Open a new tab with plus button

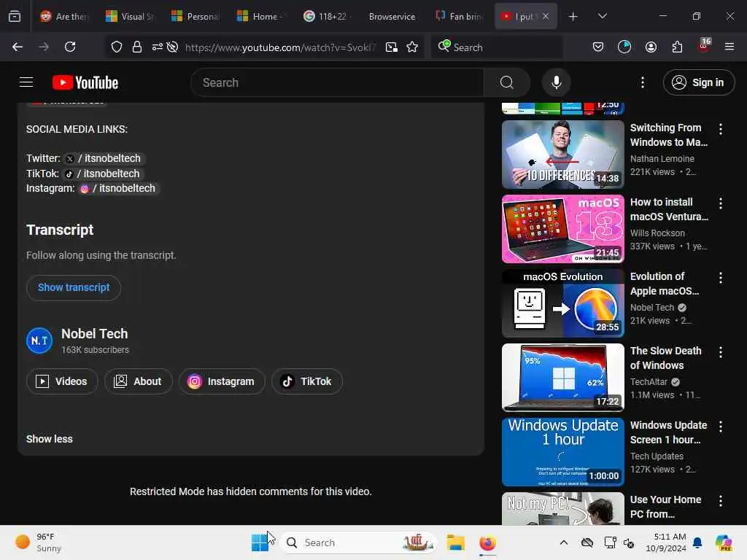pos(573,16)
